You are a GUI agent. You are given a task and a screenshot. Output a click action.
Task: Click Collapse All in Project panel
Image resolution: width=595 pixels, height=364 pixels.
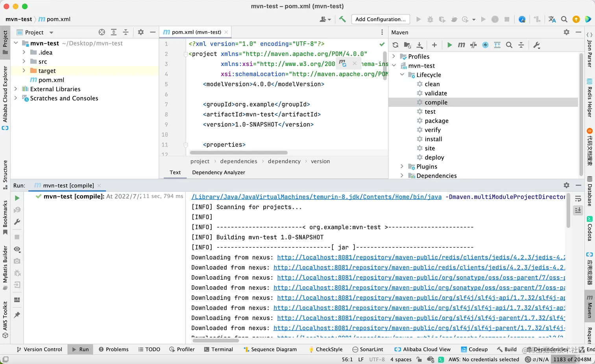pos(126,32)
